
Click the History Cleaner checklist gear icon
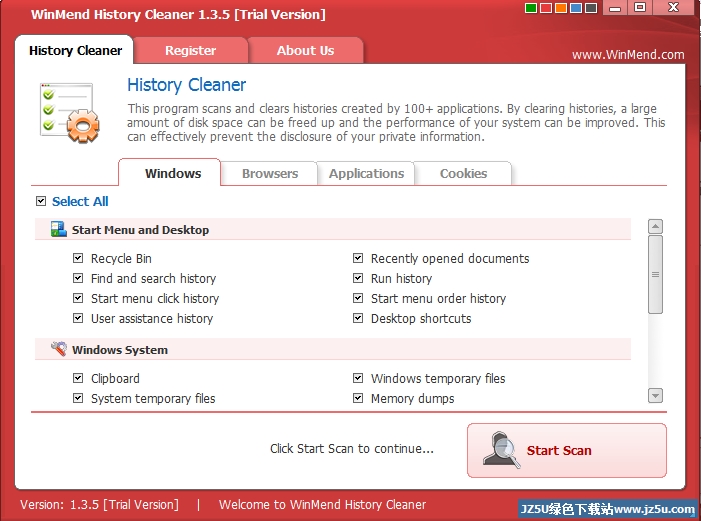(69, 112)
